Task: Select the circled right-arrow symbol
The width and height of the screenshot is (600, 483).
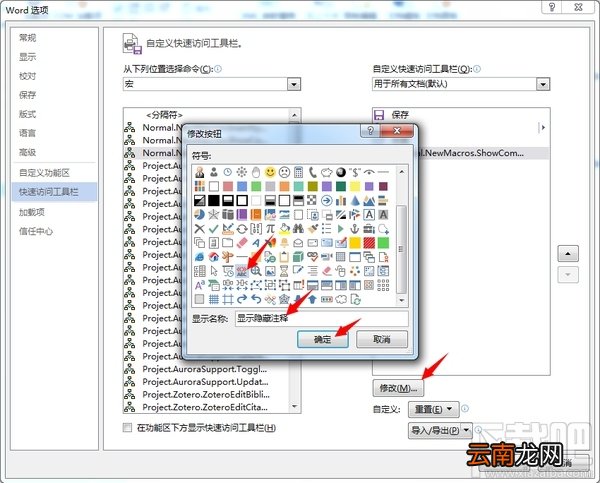Action: coord(326,201)
